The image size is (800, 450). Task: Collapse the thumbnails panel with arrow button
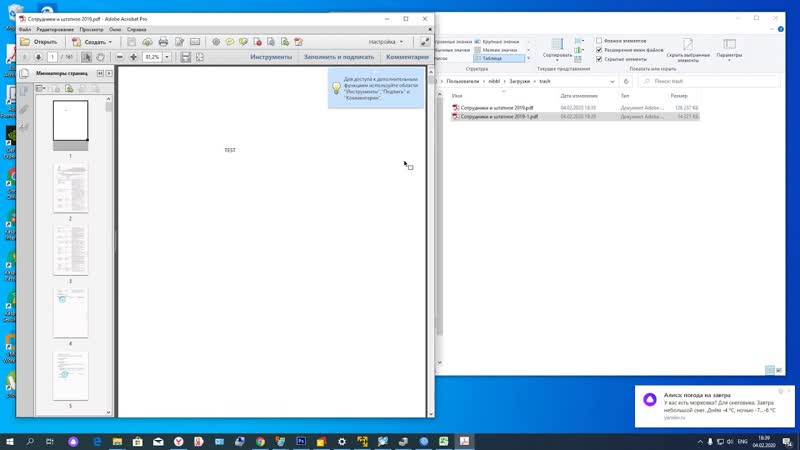[100, 73]
